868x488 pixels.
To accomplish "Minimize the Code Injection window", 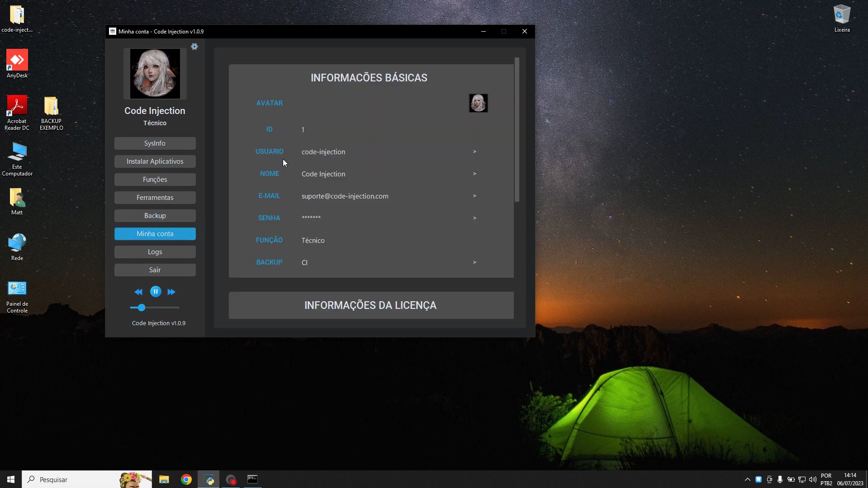I will tap(484, 31).
